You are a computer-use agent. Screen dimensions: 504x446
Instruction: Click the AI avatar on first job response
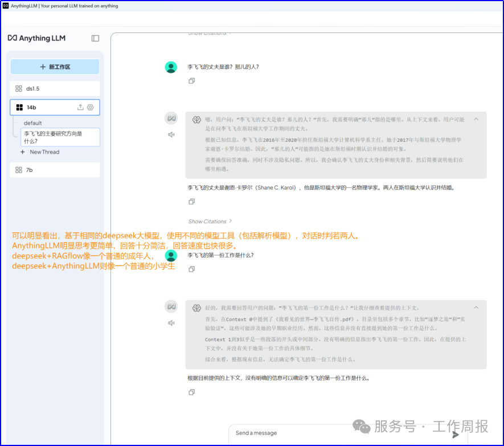pyautogui.click(x=171, y=306)
